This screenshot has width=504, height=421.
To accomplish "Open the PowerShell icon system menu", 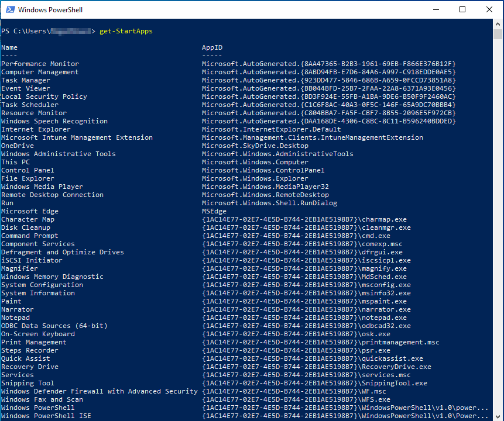I will point(9,9).
